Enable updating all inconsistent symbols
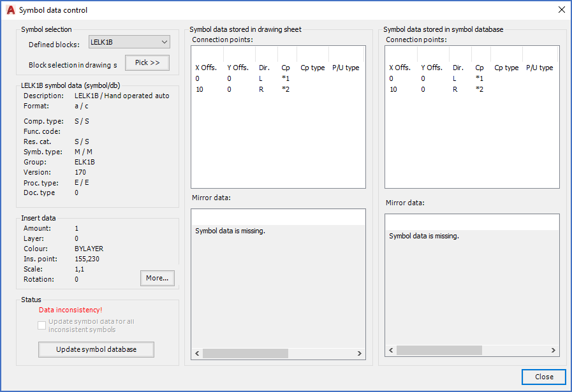The height and width of the screenshot is (392, 572). pos(41,325)
